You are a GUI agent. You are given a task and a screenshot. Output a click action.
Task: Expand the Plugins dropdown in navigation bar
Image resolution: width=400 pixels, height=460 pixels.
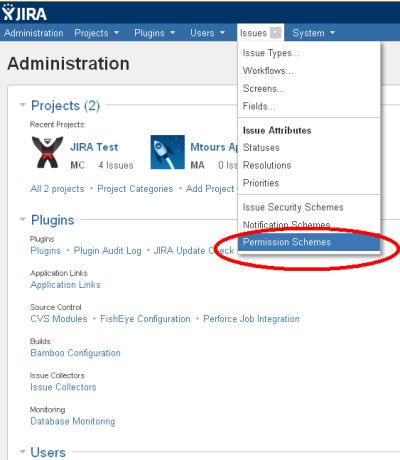pyautogui.click(x=155, y=33)
